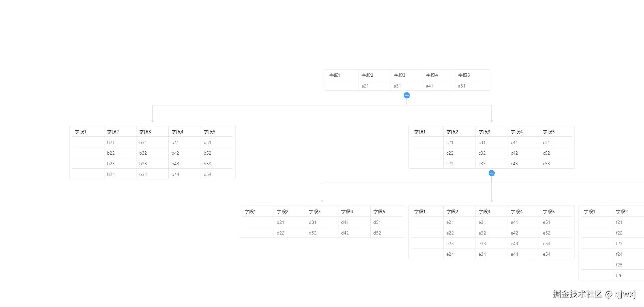Screen dimensions: 644x307
Task: Click the 字段5 header of the b-table
Action: [209, 131]
